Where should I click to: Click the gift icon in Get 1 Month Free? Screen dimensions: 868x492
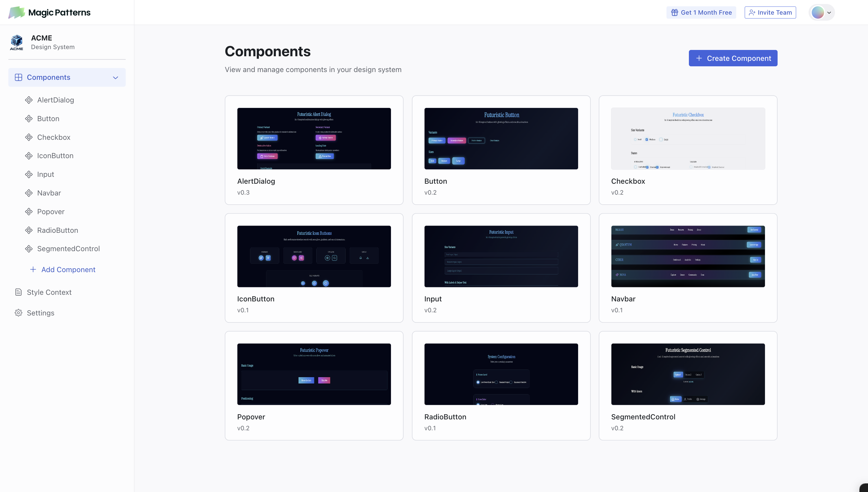675,13
